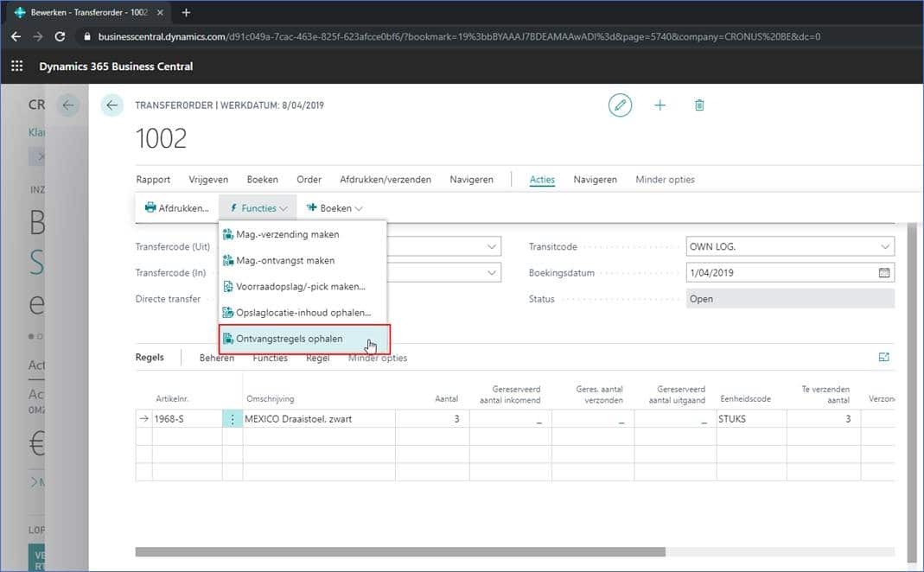Click the Eenheidscode column header
The image size is (924, 572).
click(745, 399)
